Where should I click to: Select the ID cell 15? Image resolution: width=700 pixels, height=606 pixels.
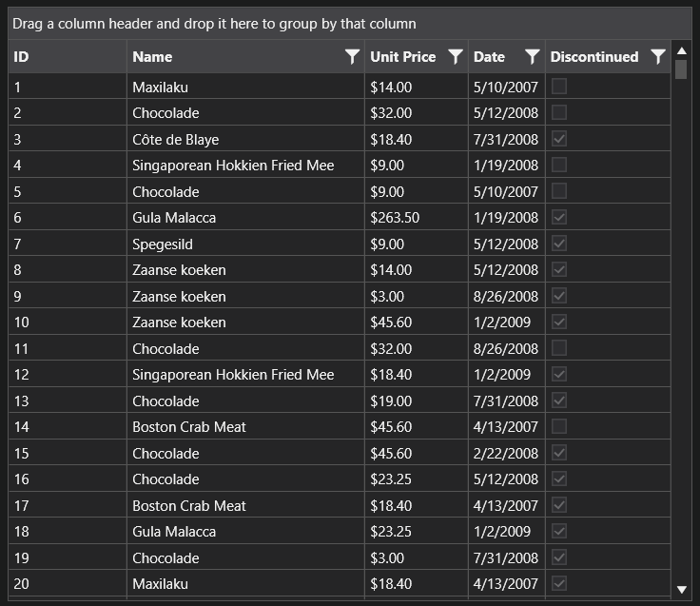click(x=68, y=453)
